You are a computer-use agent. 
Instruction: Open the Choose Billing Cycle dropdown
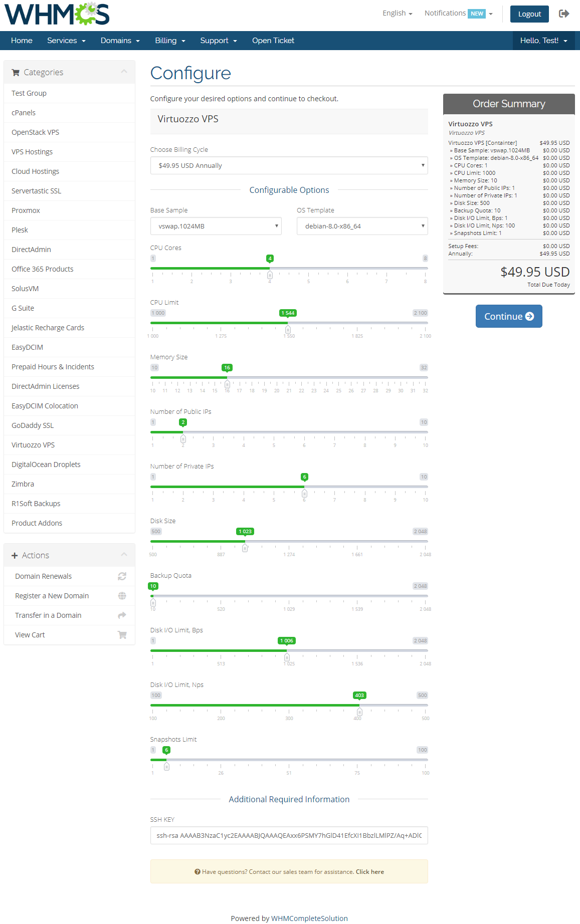coord(289,165)
